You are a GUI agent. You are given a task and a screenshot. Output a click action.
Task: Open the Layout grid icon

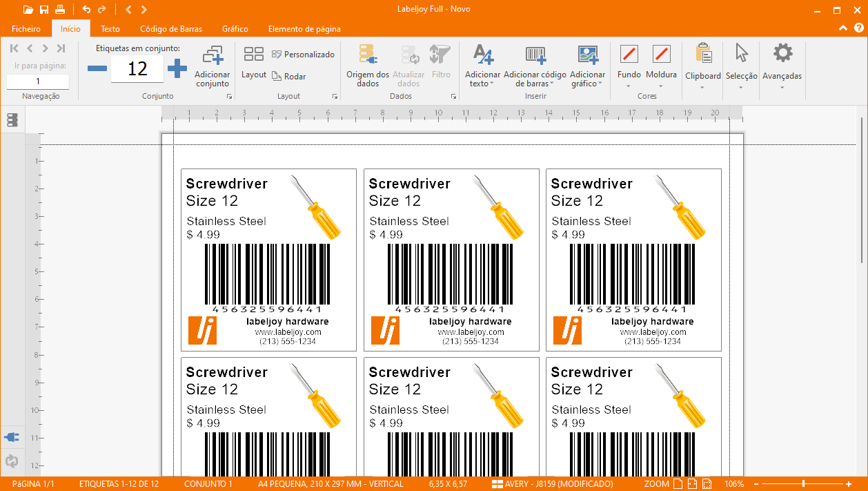254,55
